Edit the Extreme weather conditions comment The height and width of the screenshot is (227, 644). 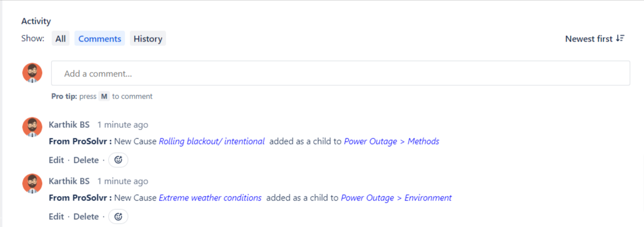click(x=56, y=216)
